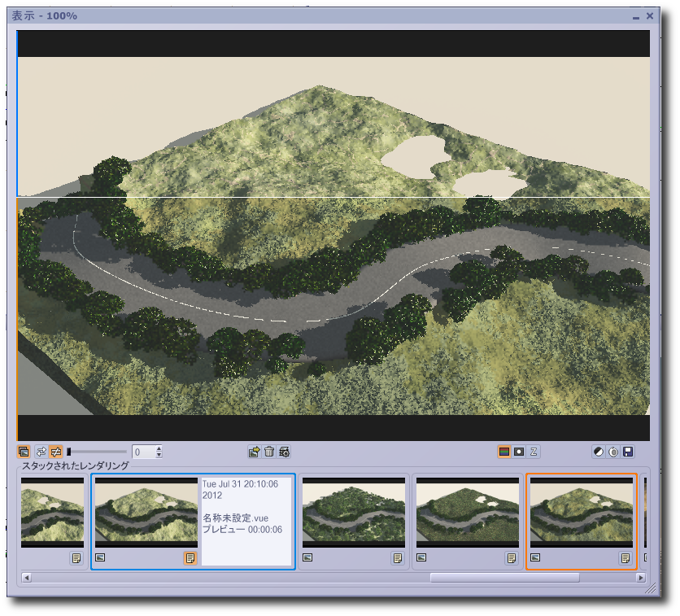Click the comparison slider handle
The width and height of the screenshot is (680, 616).
(x=68, y=452)
